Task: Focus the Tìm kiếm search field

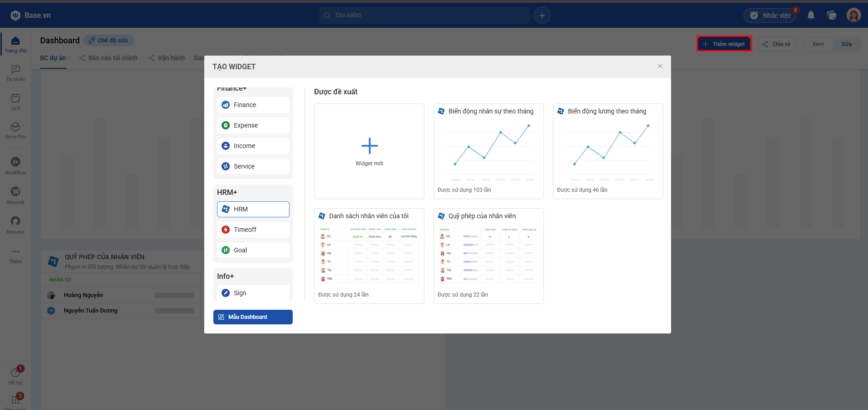Action: 424,15
